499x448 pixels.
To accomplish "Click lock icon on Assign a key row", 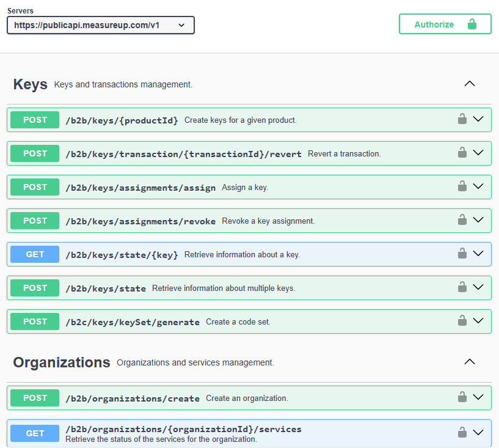I will click(x=462, y=186).
